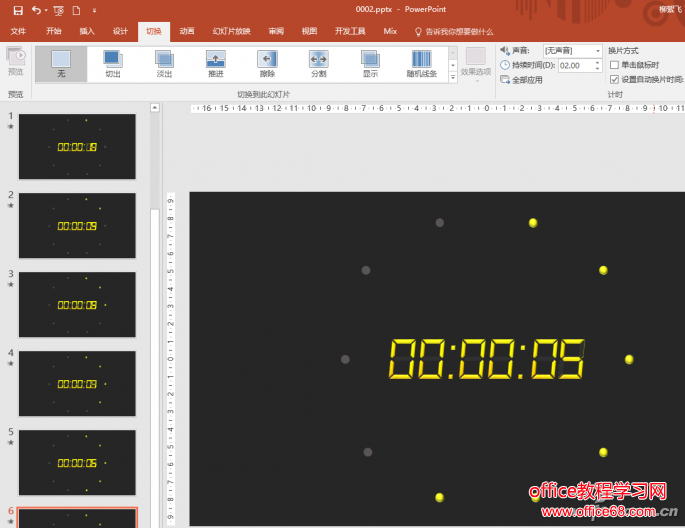
Task: Select the yellow dot right of the countdown digits
Action: [629, 359]
